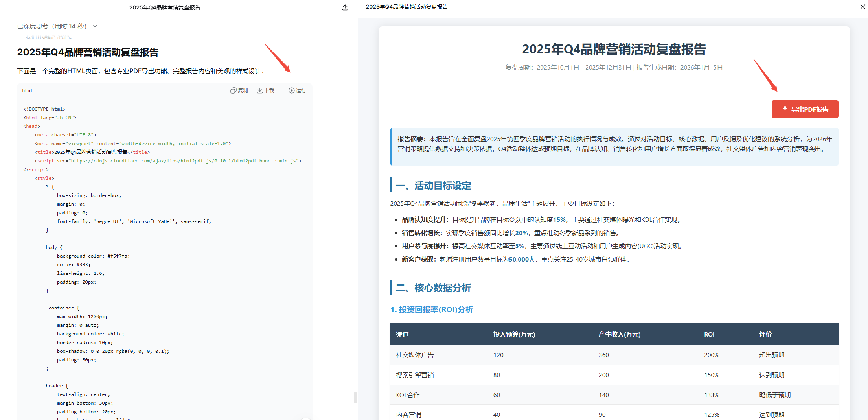
Task: Expand the deep thinking chevron
Action: tap(95, 26)
